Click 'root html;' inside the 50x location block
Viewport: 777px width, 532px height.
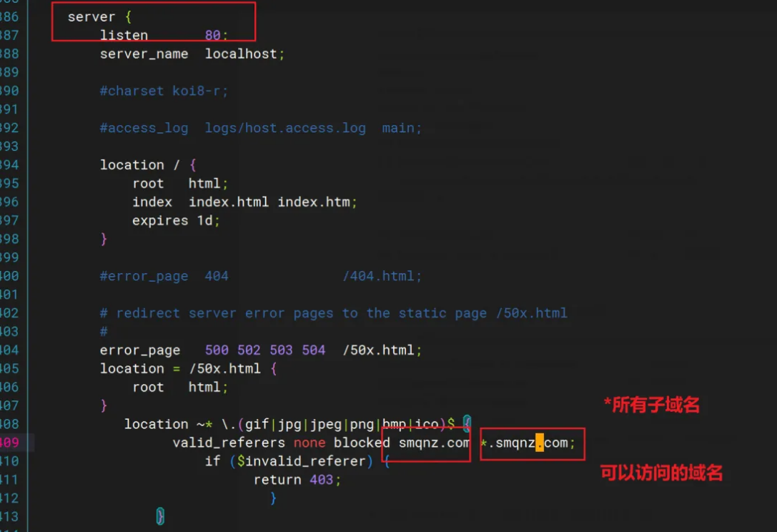[x=180, y=388]
